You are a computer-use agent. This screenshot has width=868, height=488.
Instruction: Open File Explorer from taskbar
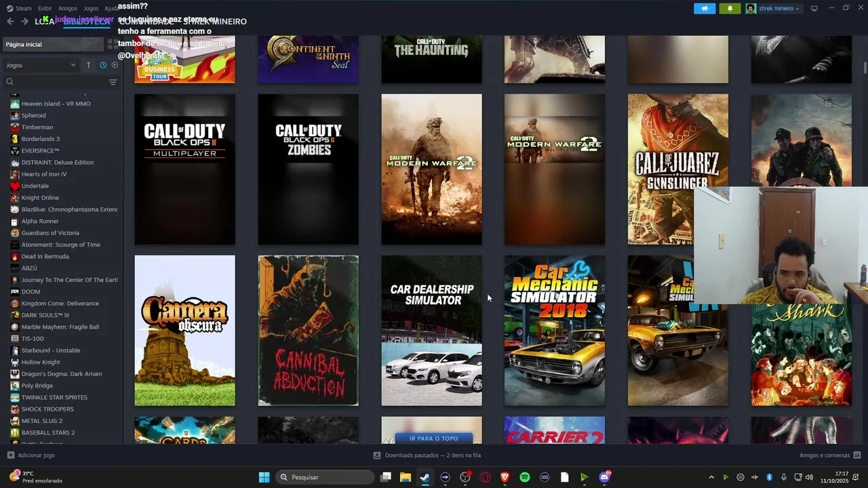click(x=405, y=477)
